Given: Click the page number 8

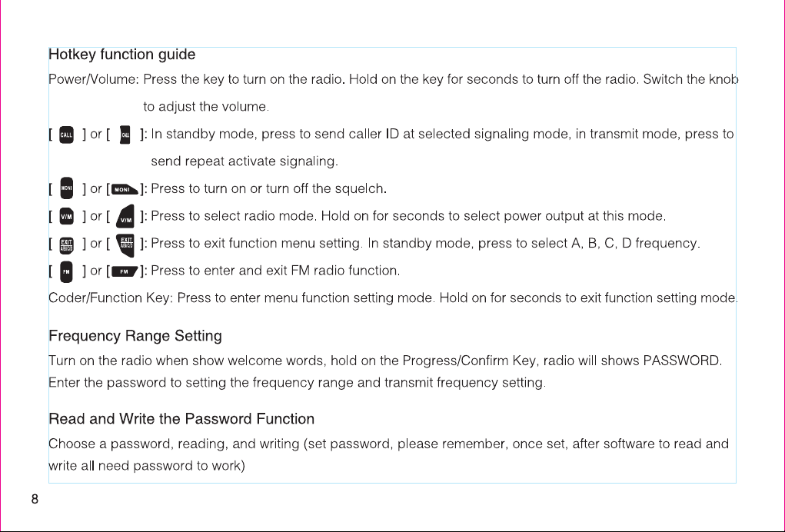Looking at the screenshot, I should point(35,499).
